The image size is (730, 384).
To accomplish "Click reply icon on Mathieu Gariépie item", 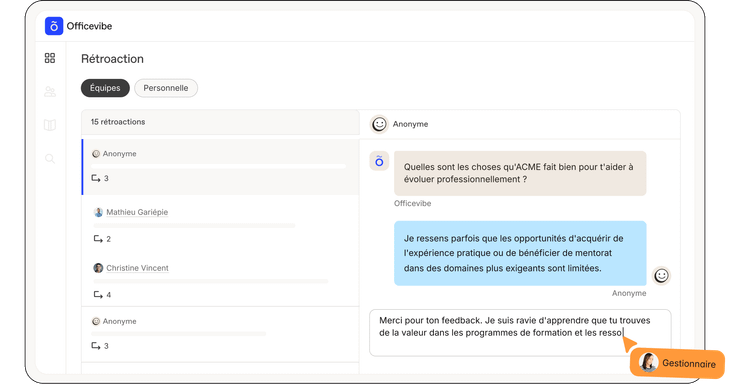I will pos(98,239).
